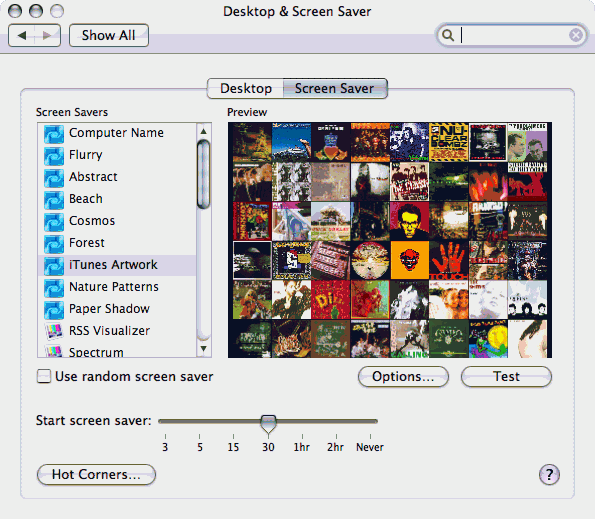Click the RSS Visualizer color-bars icon
This screenshot has height=519, width=595.
click(54, 331)
